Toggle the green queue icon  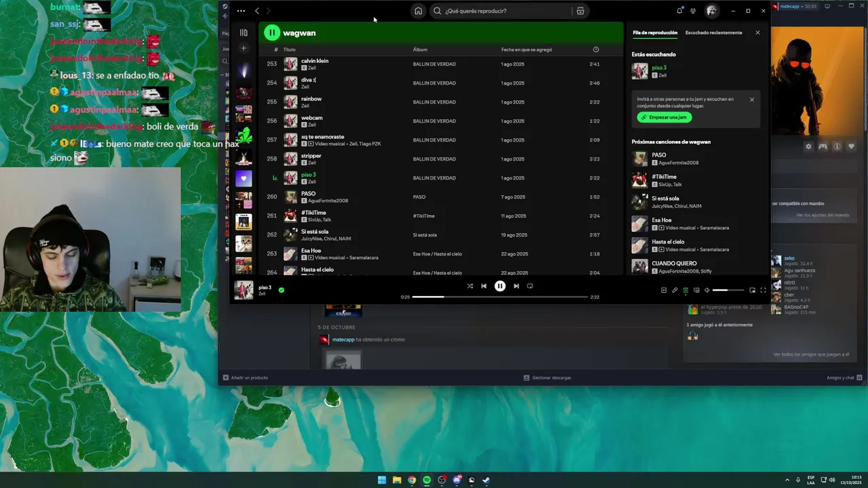click(686, 290)
